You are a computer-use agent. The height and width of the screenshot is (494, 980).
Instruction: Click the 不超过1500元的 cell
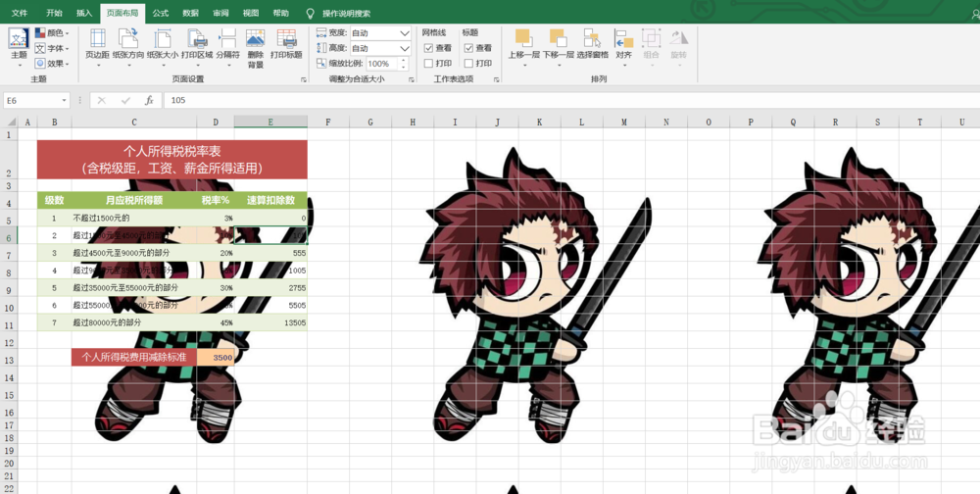(133, 218)
